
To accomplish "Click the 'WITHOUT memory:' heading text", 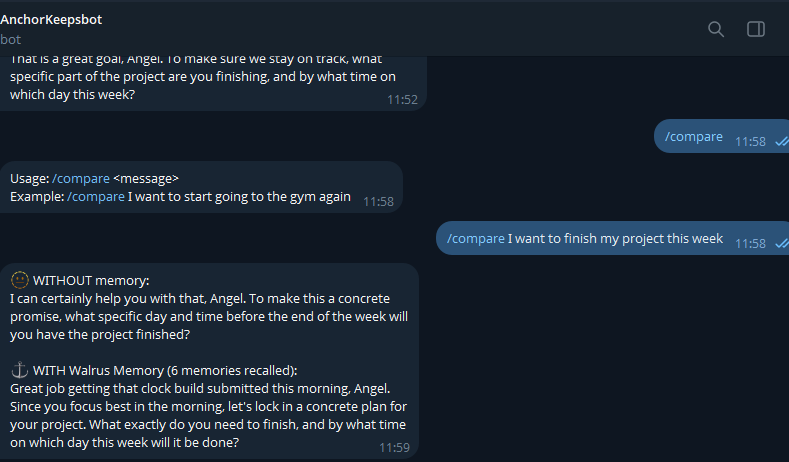I will point(91,280).
